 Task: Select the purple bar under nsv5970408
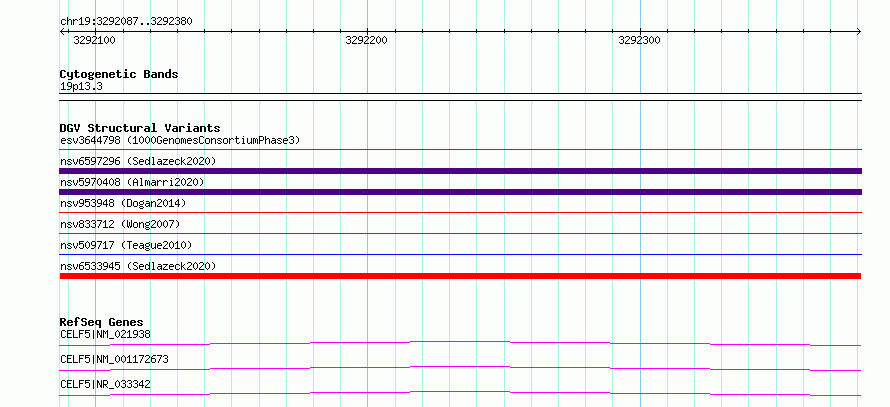click(461, 192)
